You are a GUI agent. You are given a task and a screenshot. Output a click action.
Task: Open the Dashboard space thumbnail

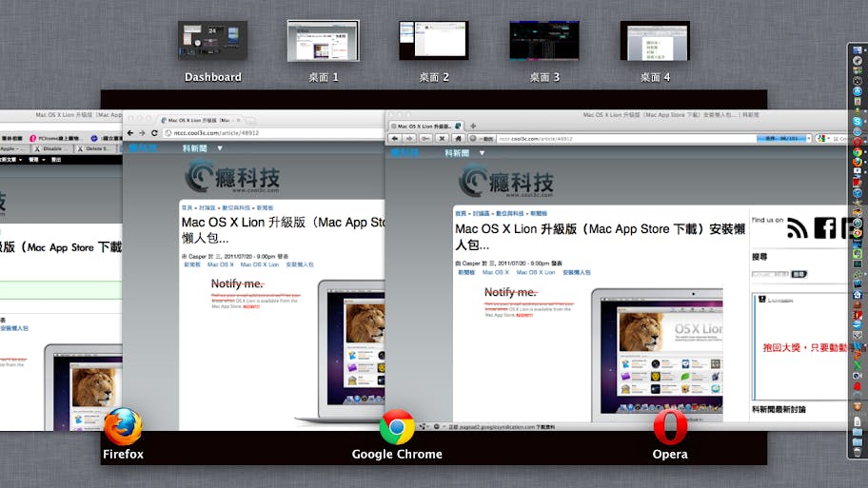tap(212, 41)
